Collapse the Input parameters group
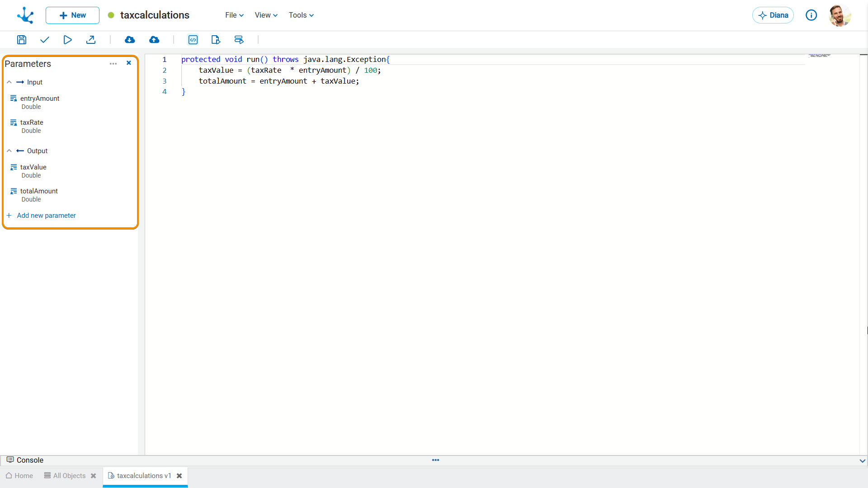Image resolution: width=868 pixels, height=488 pixels. click(x=9, y=82)
